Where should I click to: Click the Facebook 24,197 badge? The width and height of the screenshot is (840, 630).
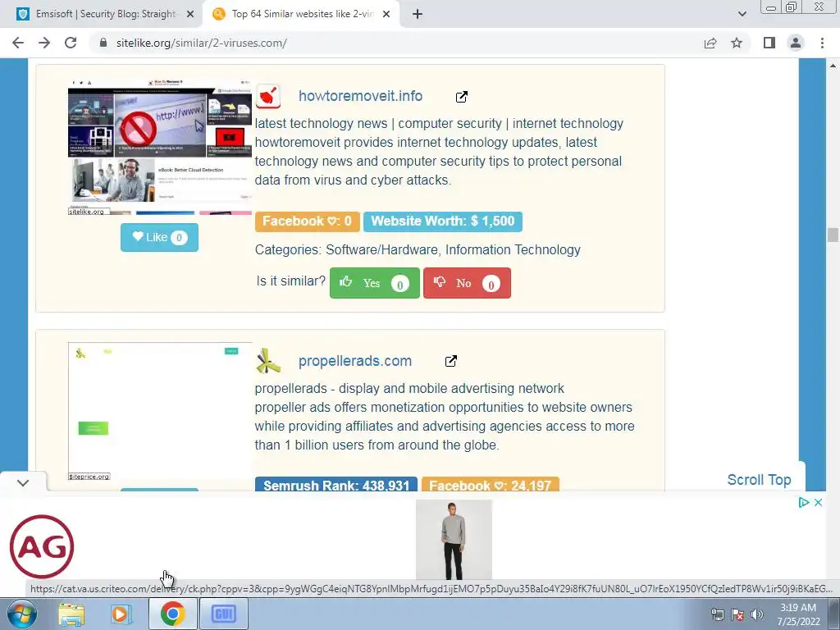point(491,485)
